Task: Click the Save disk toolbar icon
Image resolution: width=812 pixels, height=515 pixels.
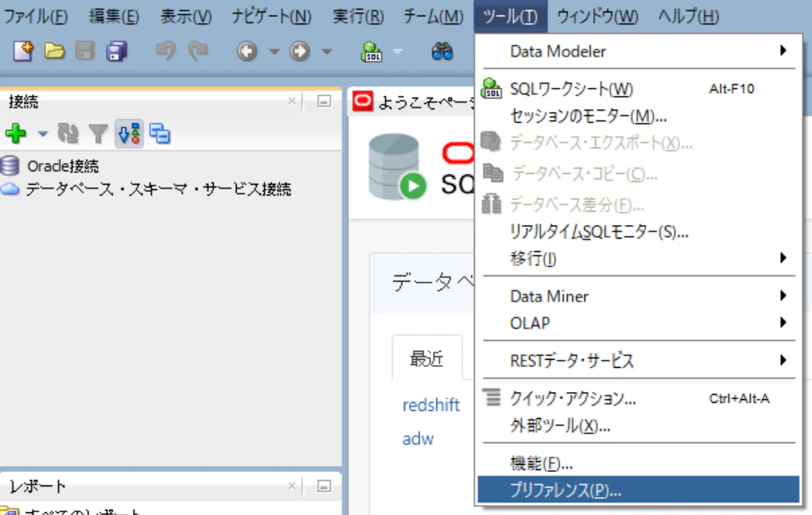Action: pyautogui.click(x=85, y=51)
